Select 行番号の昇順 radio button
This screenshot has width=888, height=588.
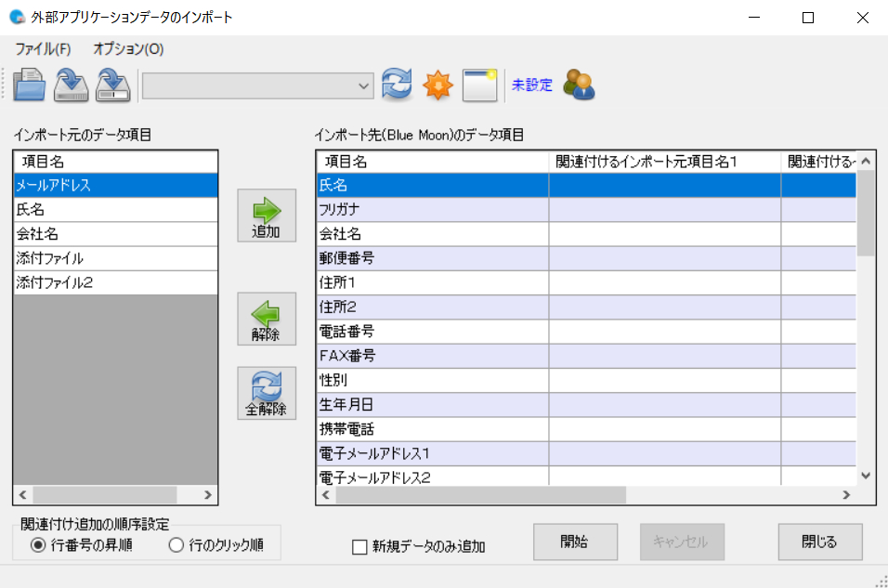coord(38,545)
